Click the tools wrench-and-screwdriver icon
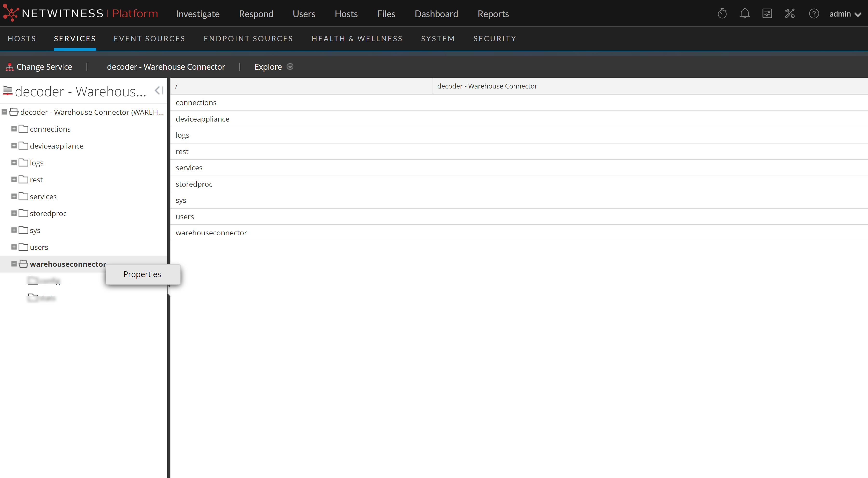 (790, 14)
